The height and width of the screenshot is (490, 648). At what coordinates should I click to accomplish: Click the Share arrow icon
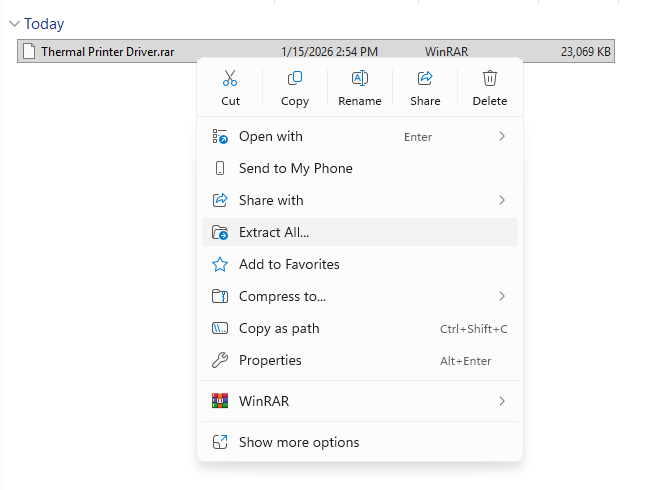click(x=425, y=79)
